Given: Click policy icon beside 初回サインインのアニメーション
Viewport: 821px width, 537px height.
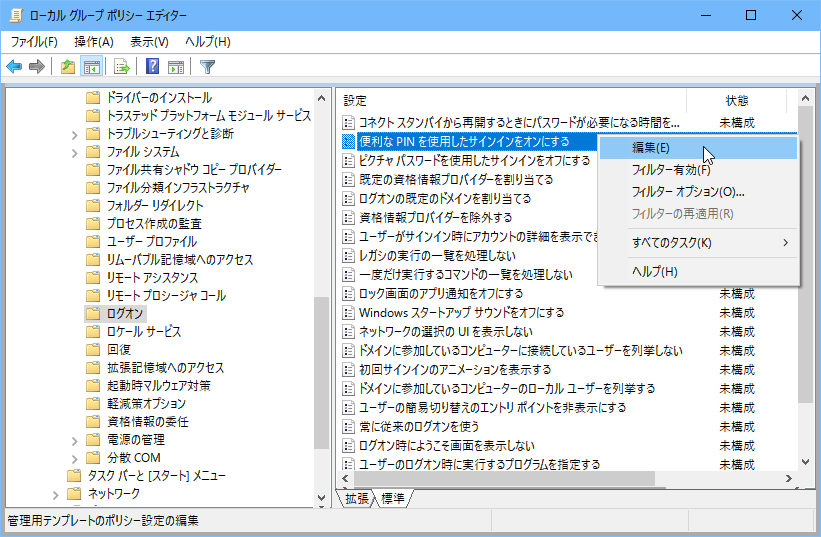Looking at the screenshot, I should coord(348,370).
